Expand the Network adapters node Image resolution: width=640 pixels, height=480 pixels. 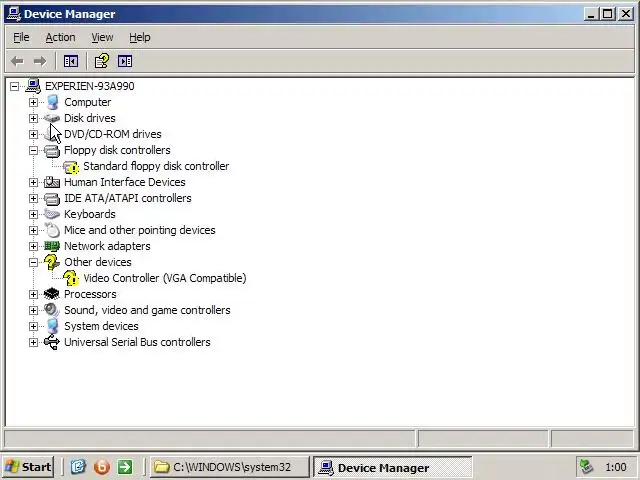(33, 246)
